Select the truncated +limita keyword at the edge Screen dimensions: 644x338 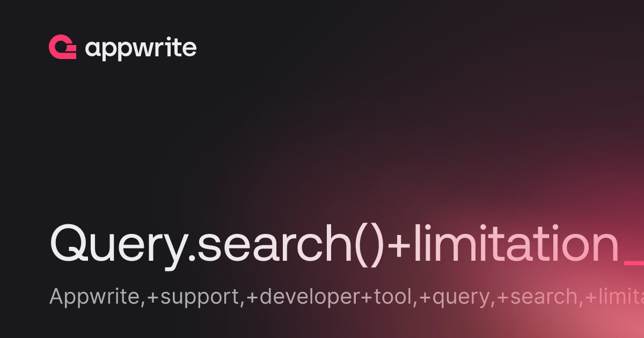615,297
